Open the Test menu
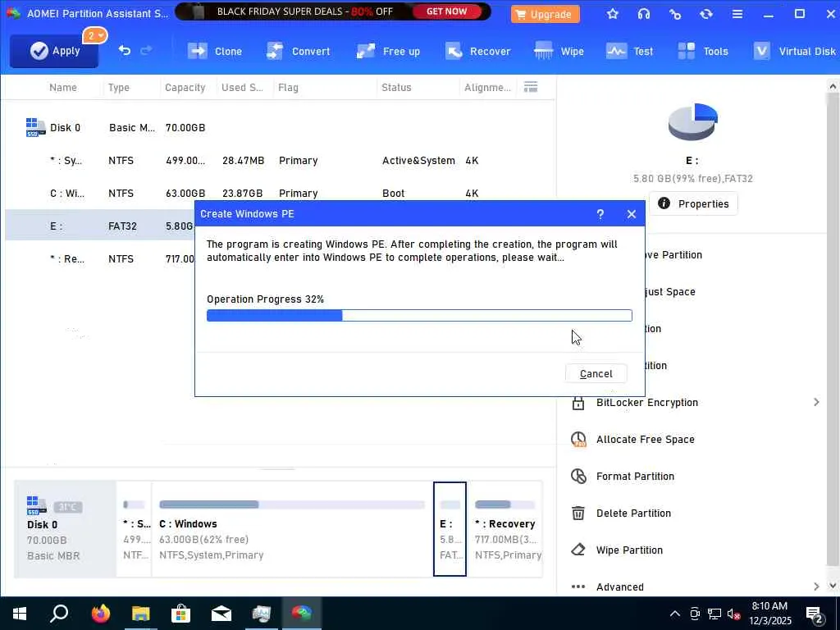This screenshot has height=630, width=840. (x=629, y=52)
